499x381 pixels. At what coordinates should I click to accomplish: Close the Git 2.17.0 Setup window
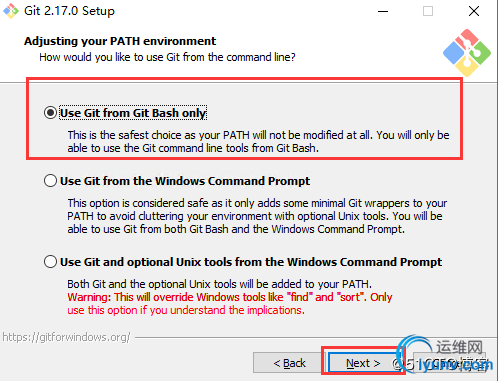[x=474, y=11]
